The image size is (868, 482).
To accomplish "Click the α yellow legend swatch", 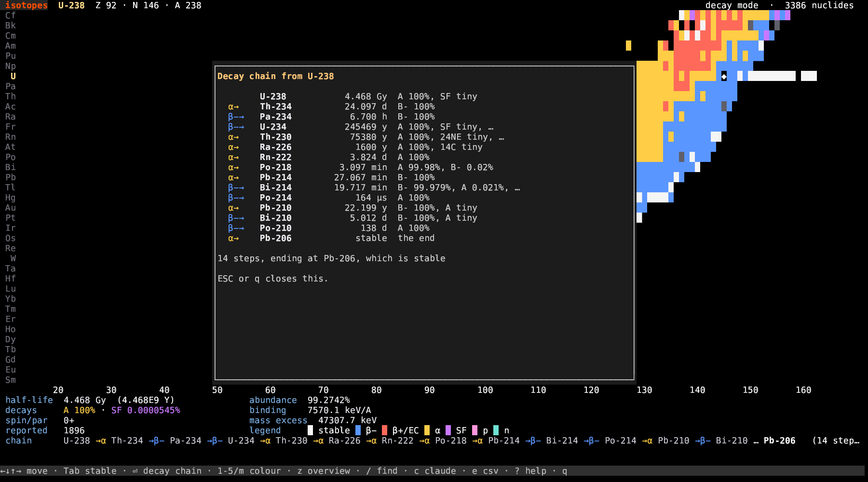I will (427, 430).
